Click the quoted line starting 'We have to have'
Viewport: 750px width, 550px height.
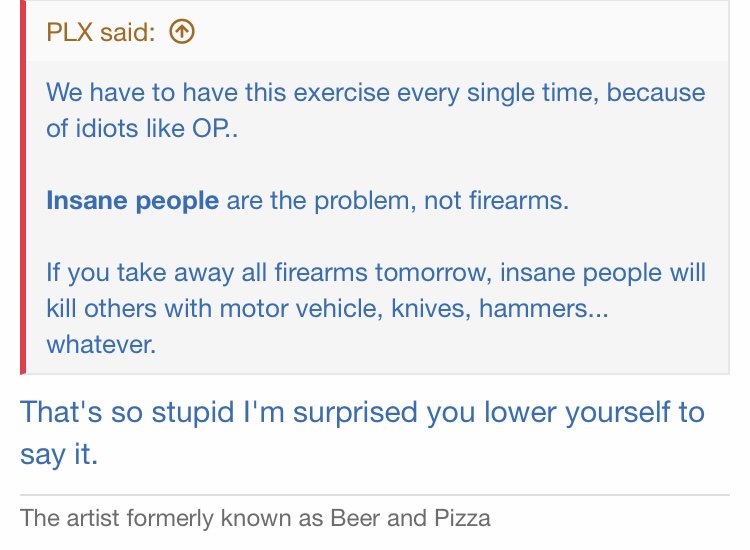(375, 92)
